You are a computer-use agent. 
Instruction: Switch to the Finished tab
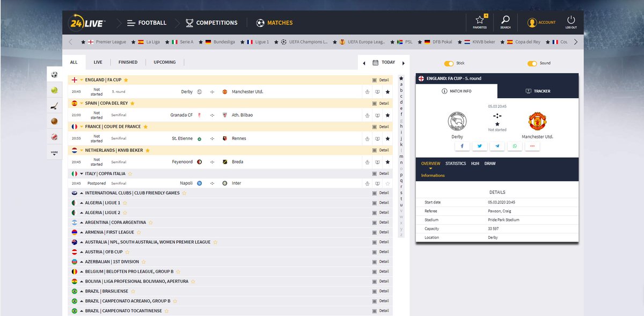coord(128,62)
